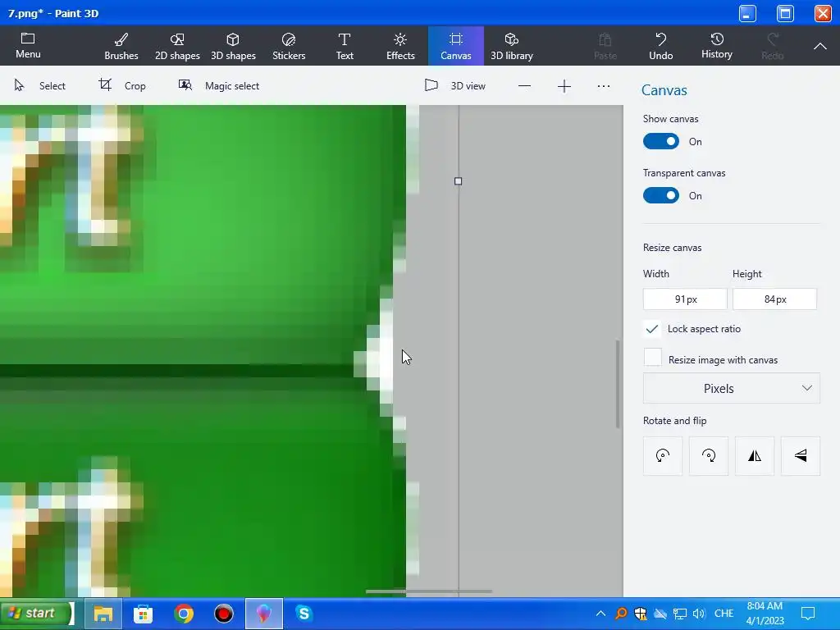Image resolution: width=840 pixels, height=630 pixels.
Task: Click the canvas resize handle square
Action: click(458, 181)
